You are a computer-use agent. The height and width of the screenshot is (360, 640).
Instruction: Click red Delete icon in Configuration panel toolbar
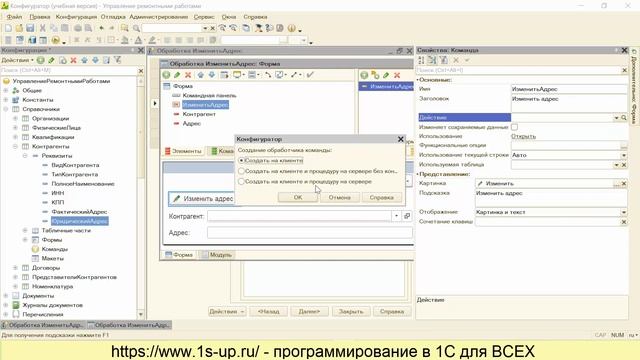point(73,60)
